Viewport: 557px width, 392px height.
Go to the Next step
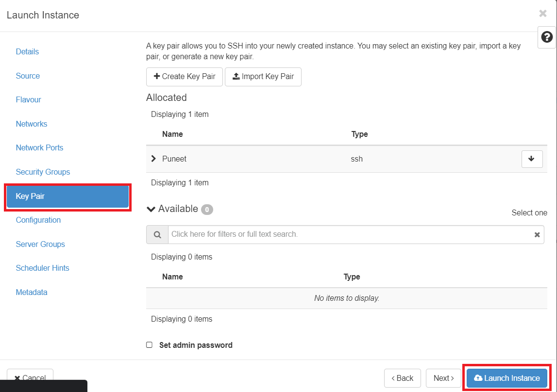click(443, 378)
